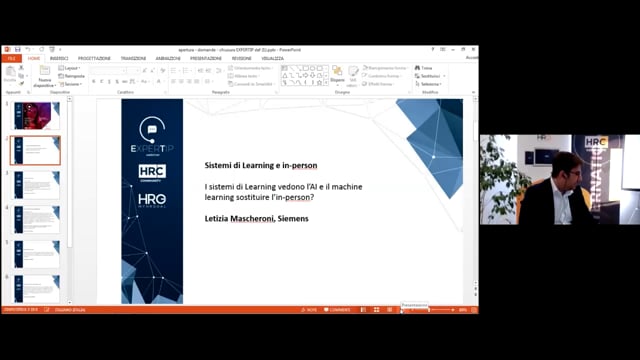Click Converti in SmartArt button
Screen dimensions: 640x360
tap(251, 84)
